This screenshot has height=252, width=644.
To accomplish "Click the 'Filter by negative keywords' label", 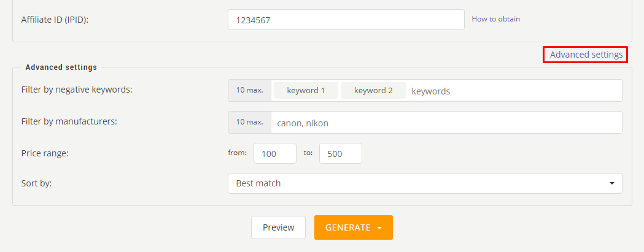I will [x=77, y=90].
